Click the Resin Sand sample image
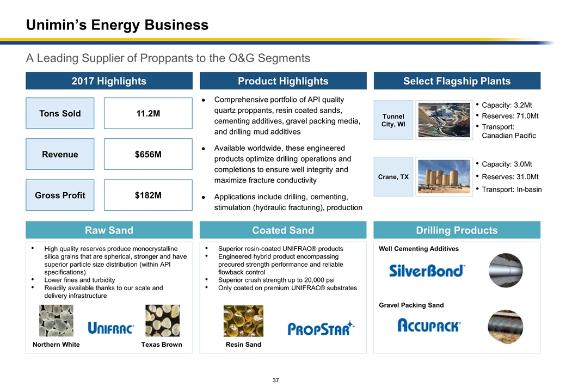The image size is (566, 392). click(244, 321)
